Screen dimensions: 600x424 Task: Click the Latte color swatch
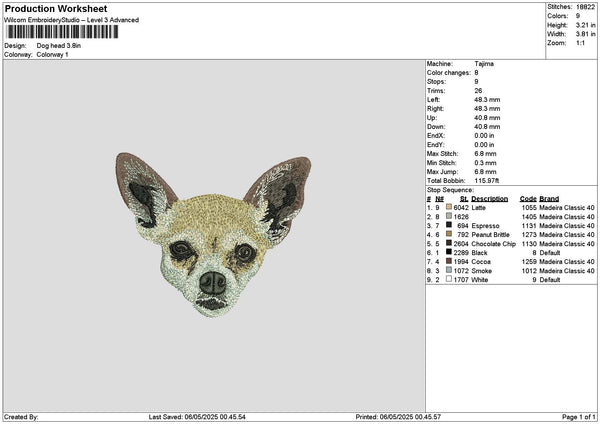pyautogui.click(x=449, y=207)
